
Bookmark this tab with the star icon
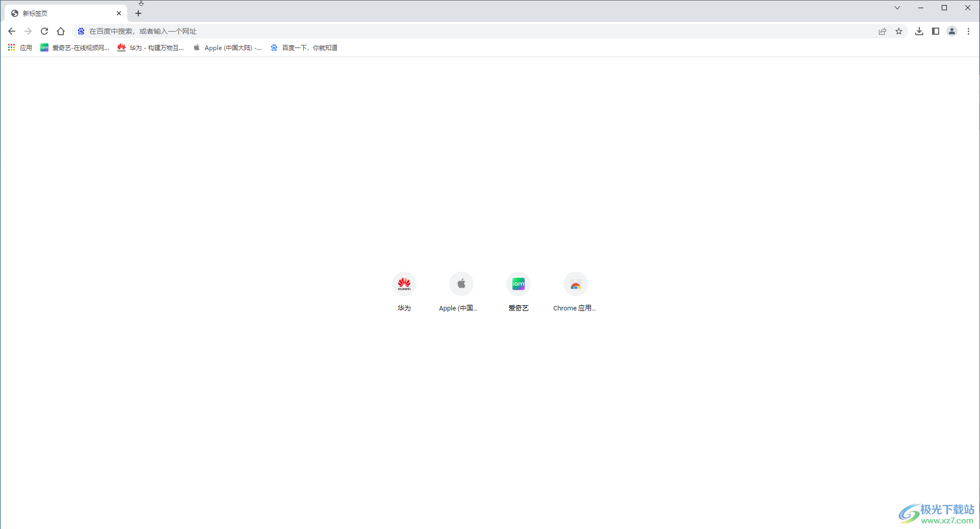pyautogui.click(x=899, y=31)
